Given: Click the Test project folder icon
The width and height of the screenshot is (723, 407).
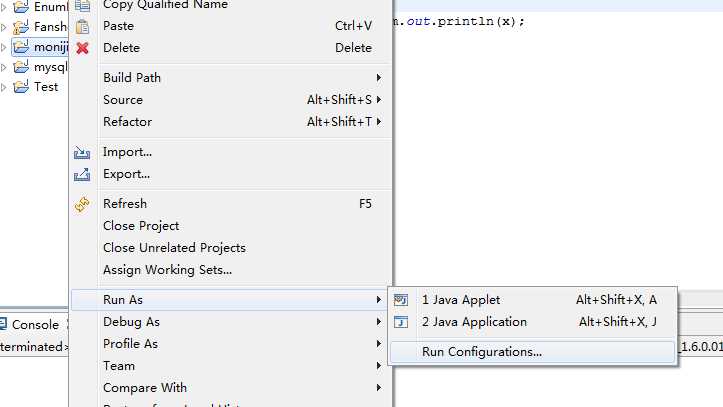Looking at the screenshot, I should click(x=21, y=87).
